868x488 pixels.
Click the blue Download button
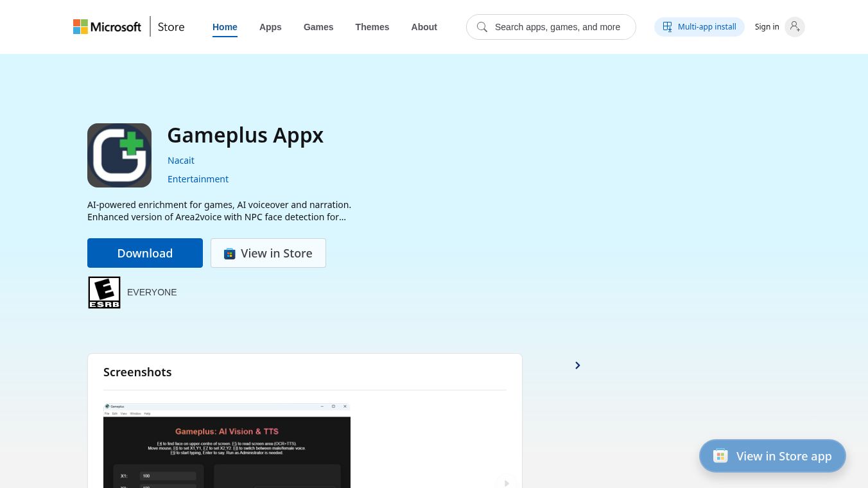(145, 253)
